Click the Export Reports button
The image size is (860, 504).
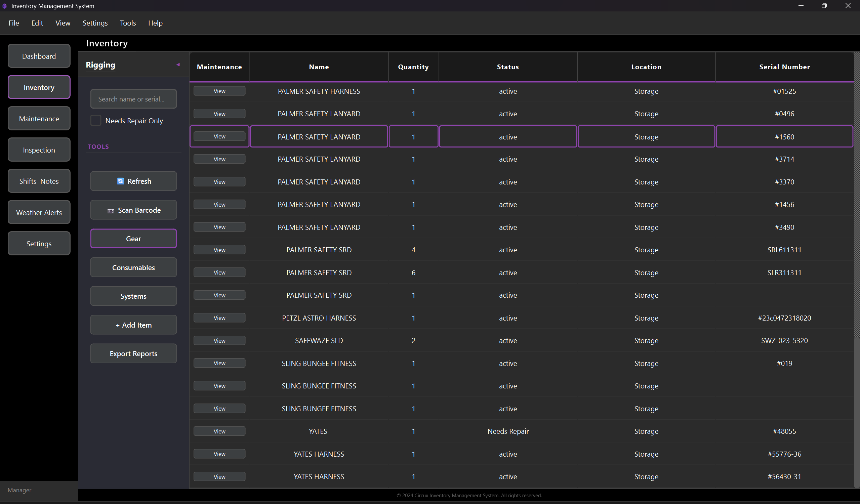(x=133, y=353)
